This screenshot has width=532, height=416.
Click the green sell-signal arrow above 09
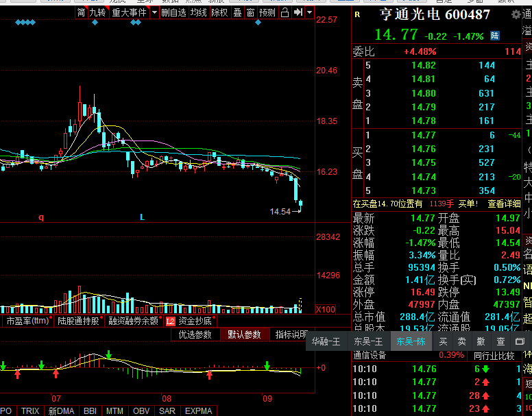[x=267, y=365]
